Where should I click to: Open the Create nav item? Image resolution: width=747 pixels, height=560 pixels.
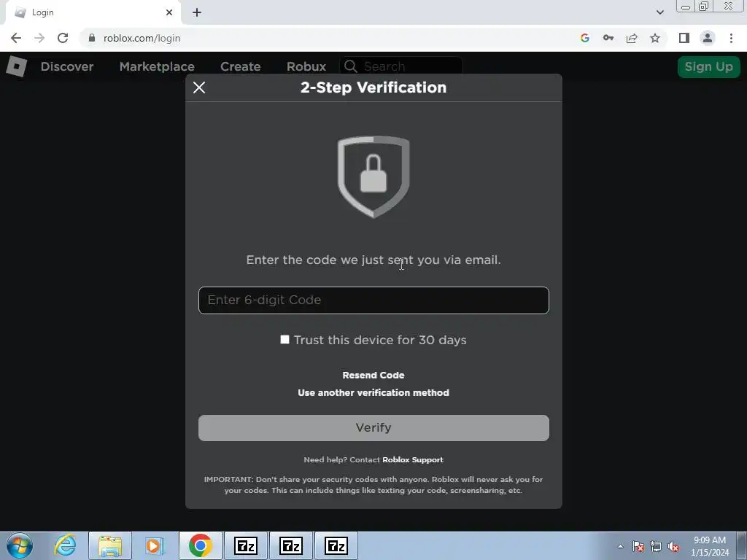(x=241, y=66)
